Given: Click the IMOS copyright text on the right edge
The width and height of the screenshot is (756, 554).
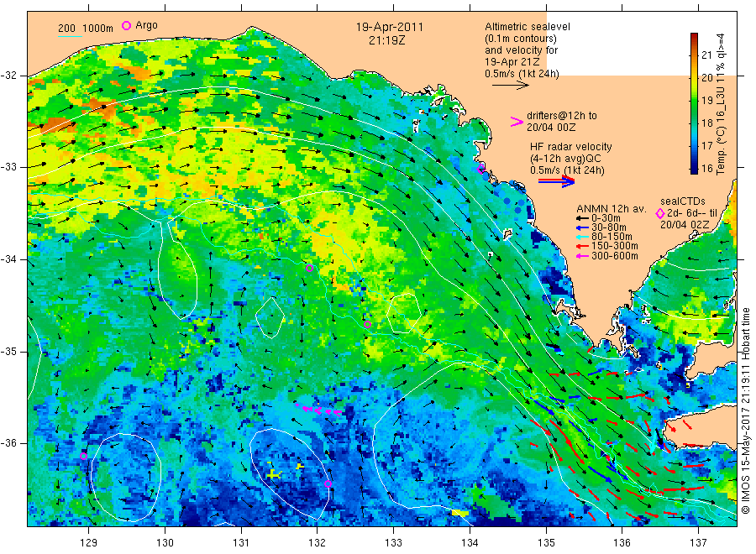Looking at the screenshot, I should (x=746, y=410).
